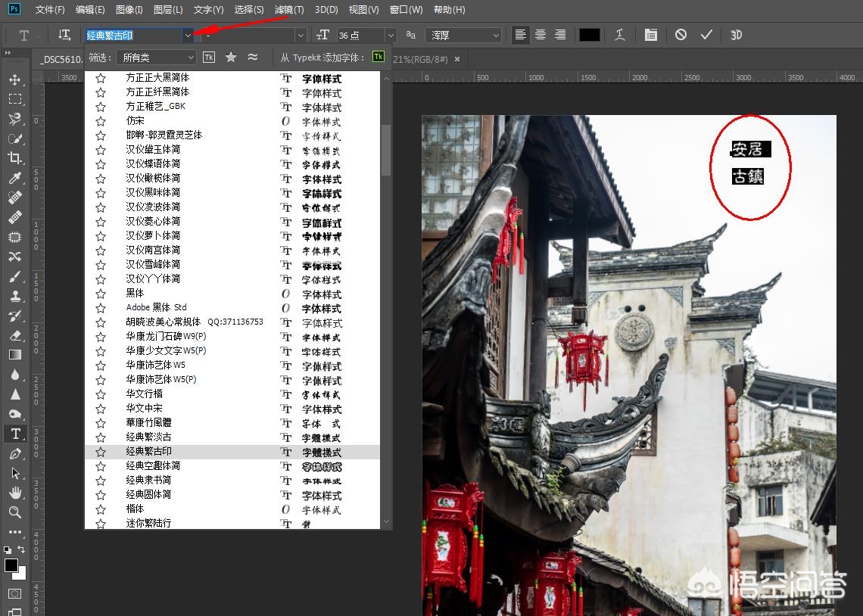
Task: Toggle the favorites-only star filter
Action: pos(231,58)
